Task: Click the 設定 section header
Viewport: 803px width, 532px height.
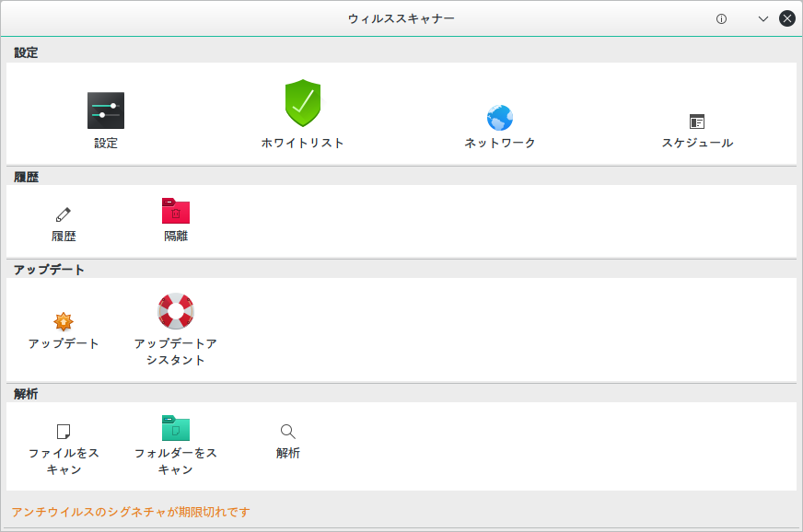Action: point(26,52)
